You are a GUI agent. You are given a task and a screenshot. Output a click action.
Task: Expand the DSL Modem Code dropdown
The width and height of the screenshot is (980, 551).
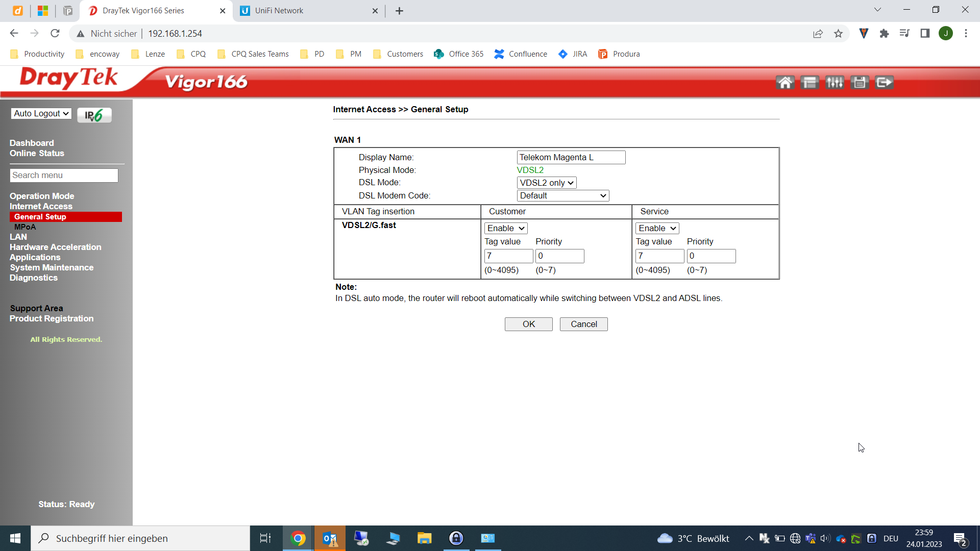(563, 195)
